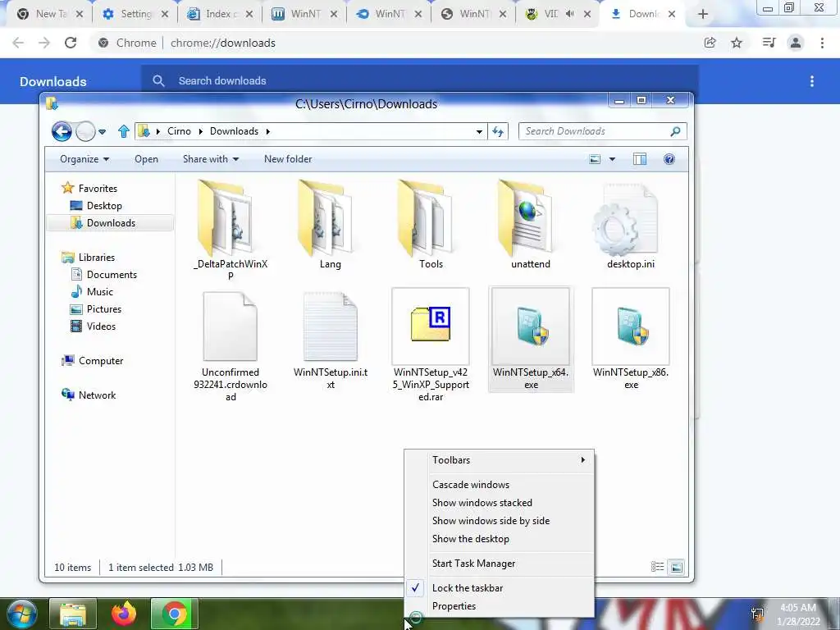Viewport: 840px width, 630px height.
Task: Open the Chrome three-dot menu
Action: click(822, 43)
